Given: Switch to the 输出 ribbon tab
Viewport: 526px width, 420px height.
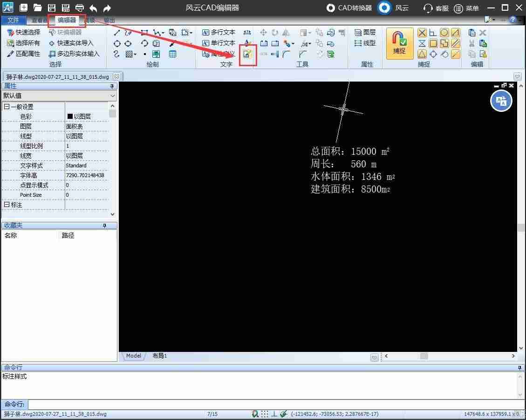Looking at the screenshot, I should (x=109, y=21).
